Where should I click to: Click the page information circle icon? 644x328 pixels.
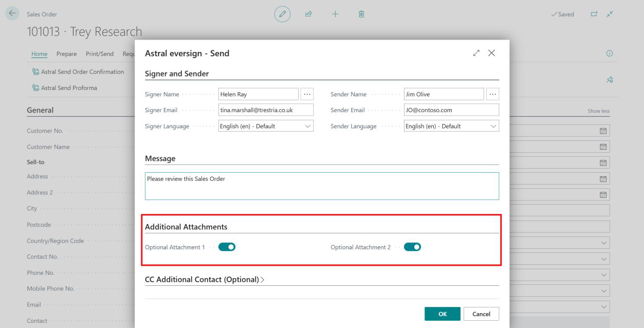tap(610, 53)
